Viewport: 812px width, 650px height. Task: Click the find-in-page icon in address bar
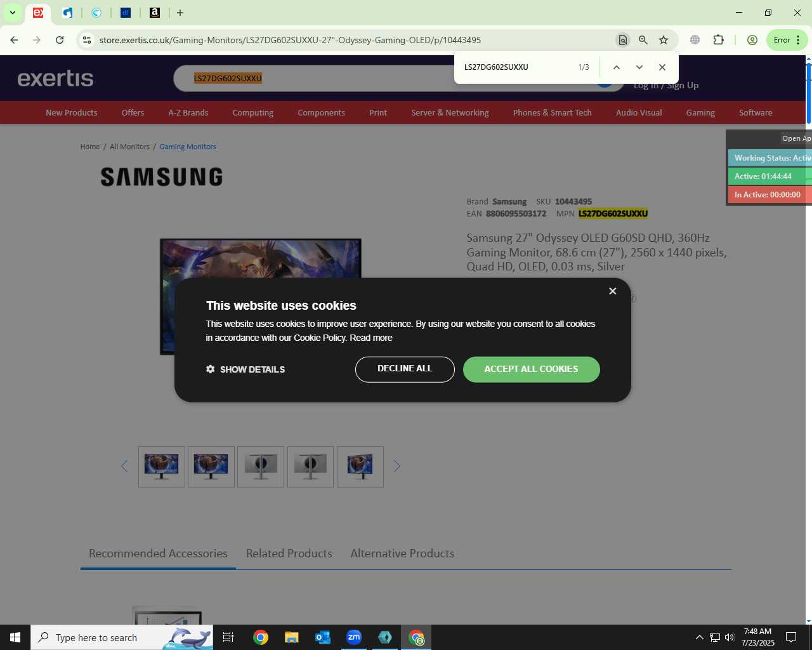pos(623,40)
